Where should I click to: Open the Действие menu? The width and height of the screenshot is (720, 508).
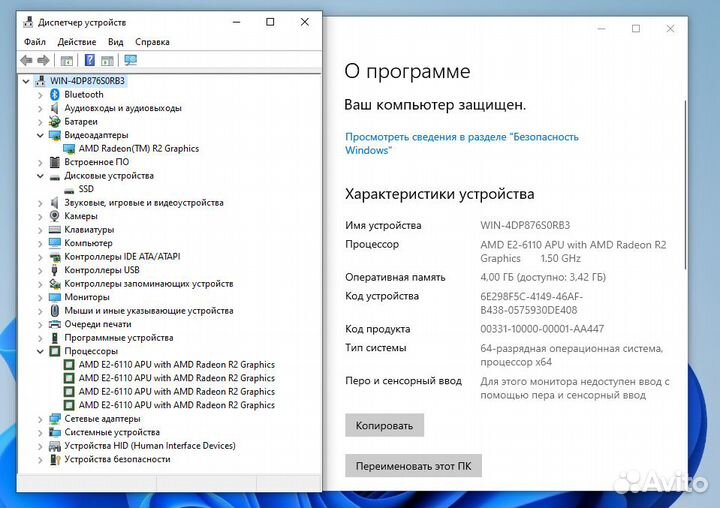(x=77, y=42)
